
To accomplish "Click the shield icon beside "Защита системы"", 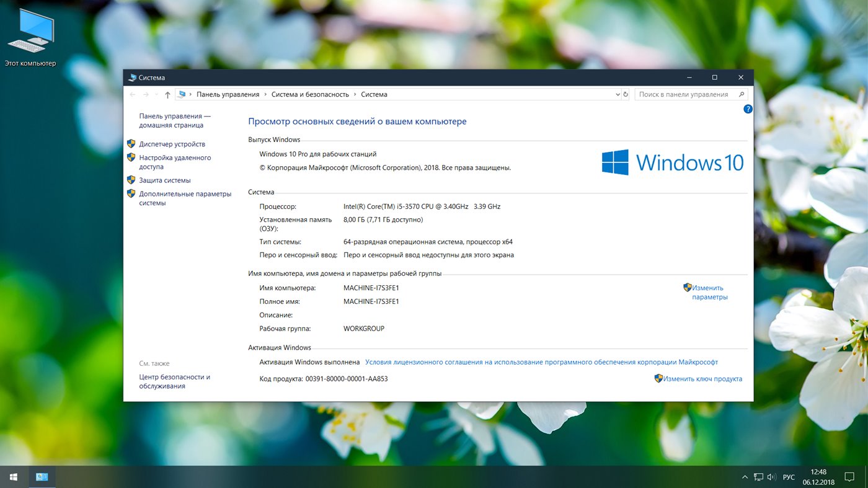I will pos(131,180).
